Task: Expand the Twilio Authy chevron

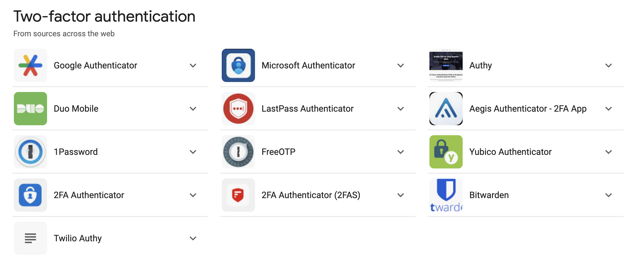Action: coord(193,238)
